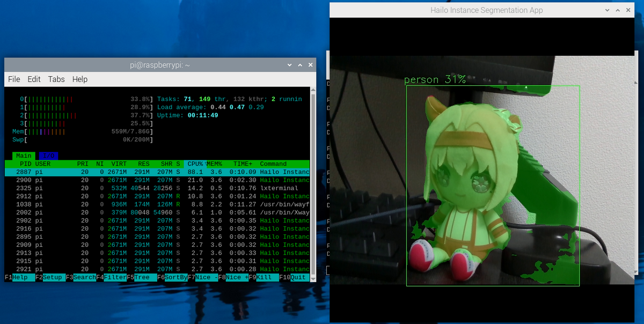Viewport: 644px width, 324px height.
Task: Click the Tasks summary line in htop
Action: coord(230,99)
